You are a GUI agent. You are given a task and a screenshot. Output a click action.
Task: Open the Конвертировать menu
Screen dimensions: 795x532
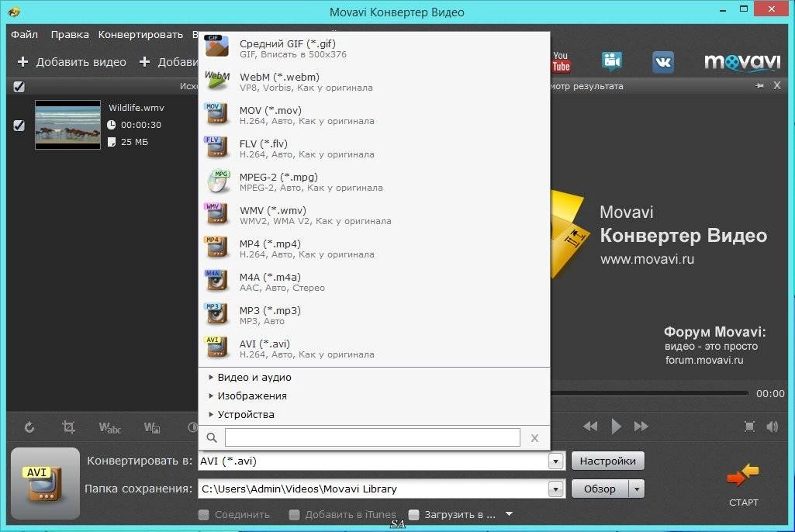click(x=140, y=34)
